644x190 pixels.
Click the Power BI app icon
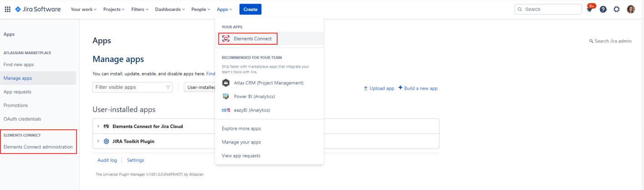coord(225,97)
